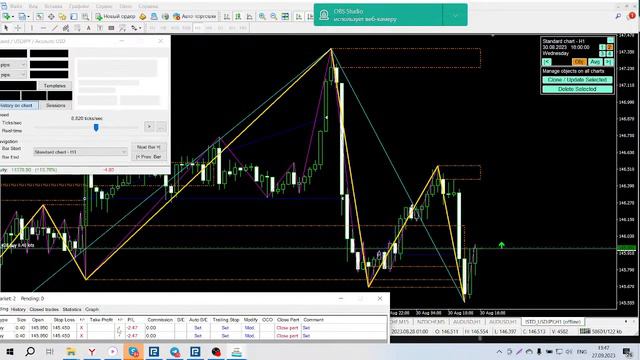The height and width of the screenshot is (360, 640).
Task: Switch to the Graph tab
Action: [92, 309]
